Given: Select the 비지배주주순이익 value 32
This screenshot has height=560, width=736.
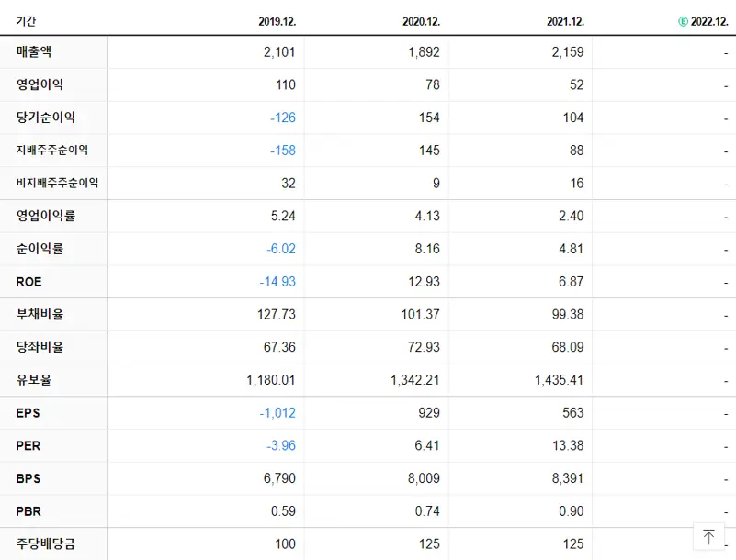Looking at the screenshot, I should tap(289, 184).
